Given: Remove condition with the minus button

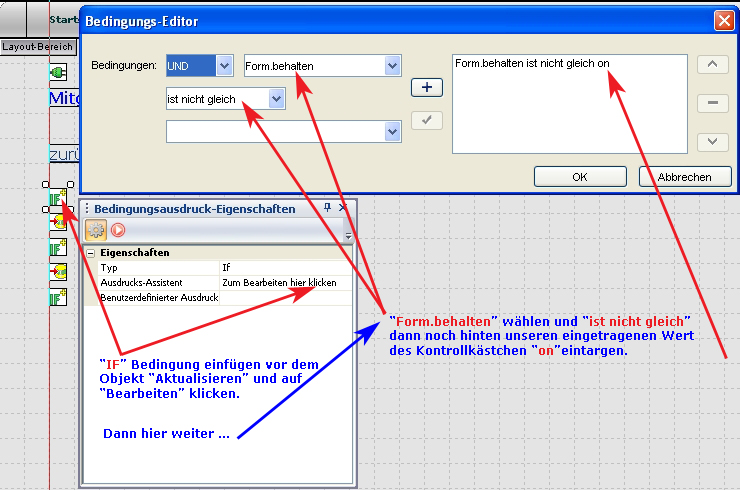Looking at the screenshot, I should pos(712,103).
